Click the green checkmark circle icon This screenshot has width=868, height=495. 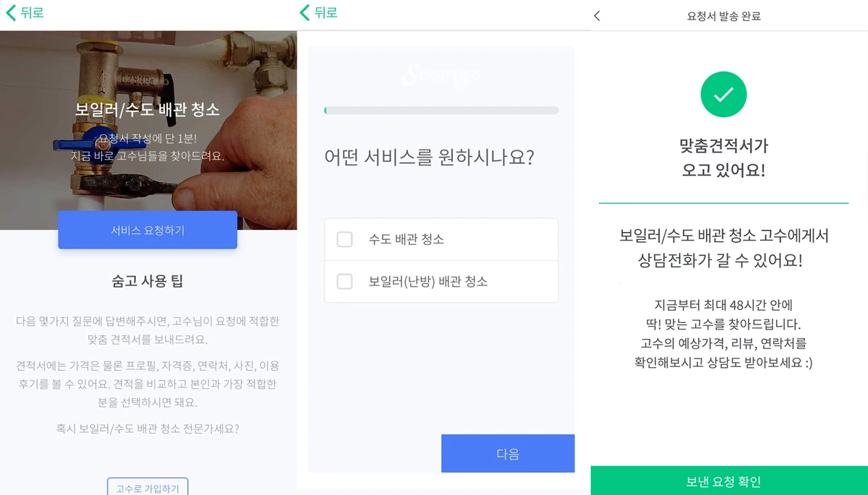[x=723, y=95]
